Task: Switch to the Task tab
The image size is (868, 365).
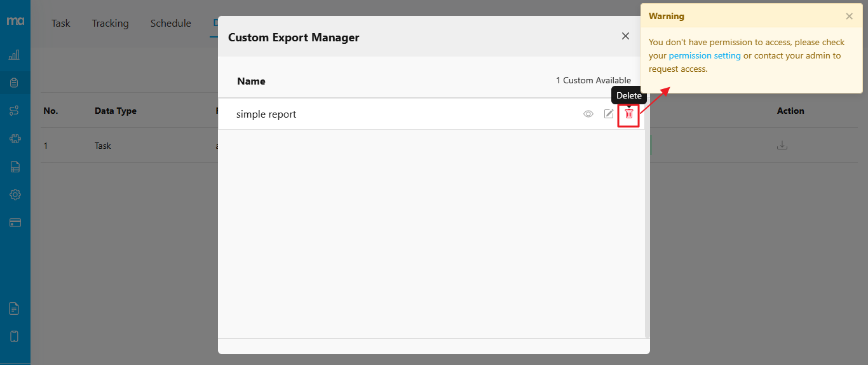Action: (61, 24)
